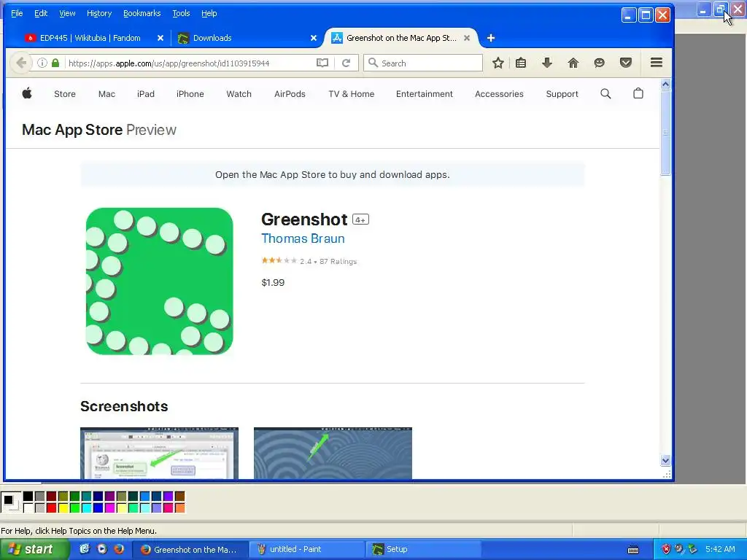Close the Greenshot App Store tab
Image resolution: width=747 pixels, height=560 pixels.
coord(467,38)
